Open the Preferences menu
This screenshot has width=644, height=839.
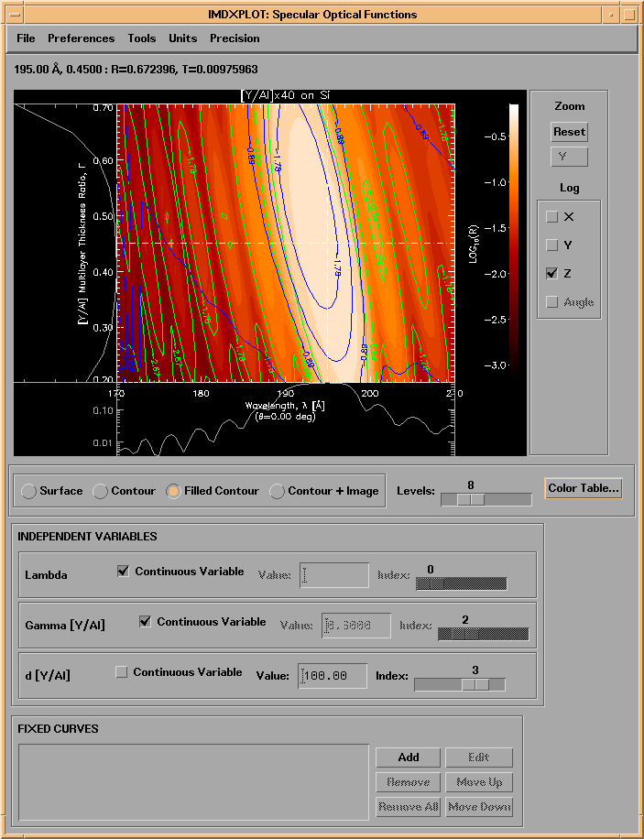point(82,38)
